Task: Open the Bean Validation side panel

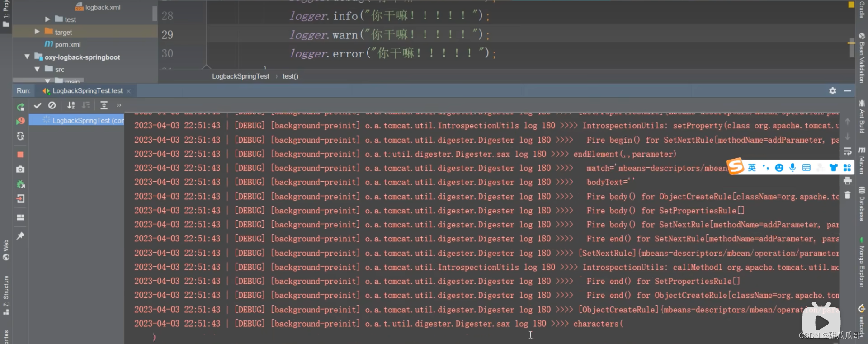Action: click(x=862, y=58)
